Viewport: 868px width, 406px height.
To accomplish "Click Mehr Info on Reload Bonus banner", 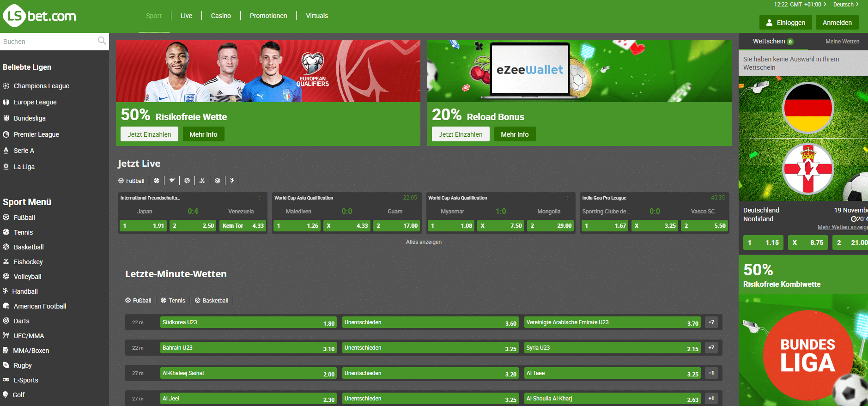I will [515, 134].
